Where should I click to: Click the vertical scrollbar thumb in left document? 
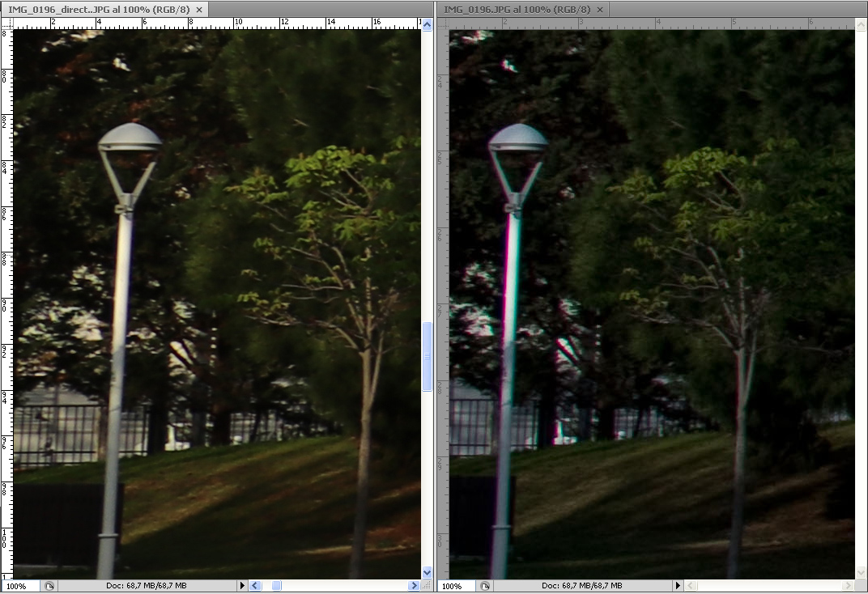point(428,356)
